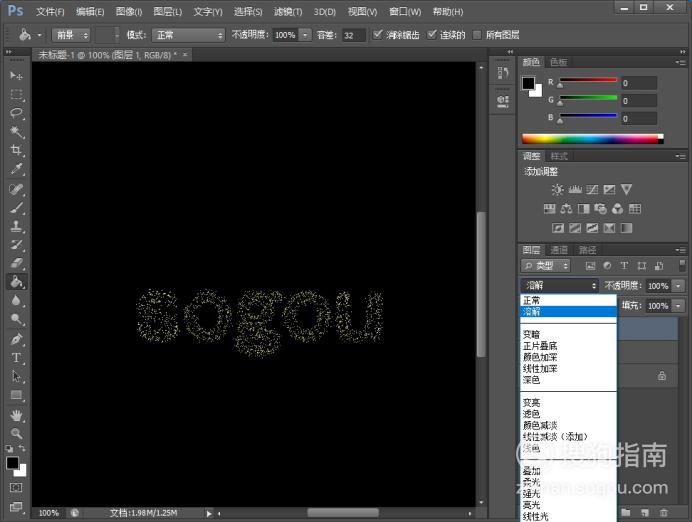Select the Brush tool

pyautogui.click(x=16, y=207)
